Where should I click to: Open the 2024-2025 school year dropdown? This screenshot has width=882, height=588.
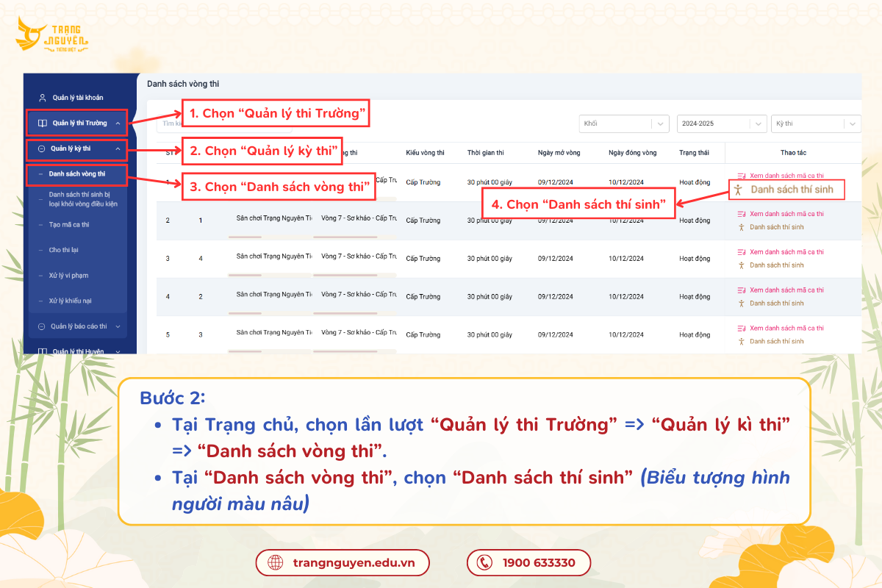click(x=722, y=123)
